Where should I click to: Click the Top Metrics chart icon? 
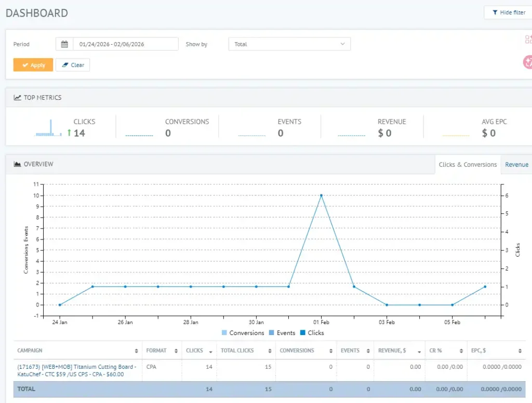tap(17, 97)
